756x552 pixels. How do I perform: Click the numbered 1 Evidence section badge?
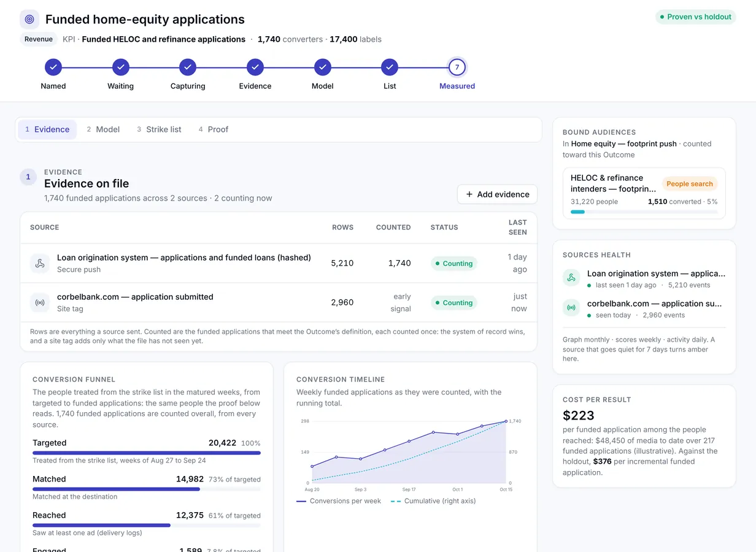28,177
